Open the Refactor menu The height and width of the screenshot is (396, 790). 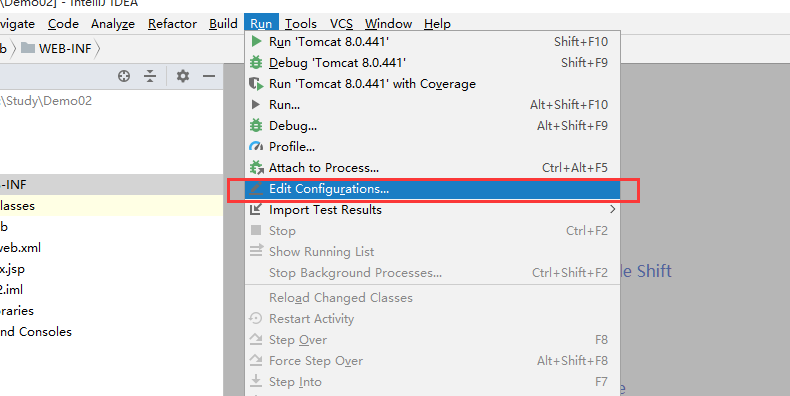172,24
